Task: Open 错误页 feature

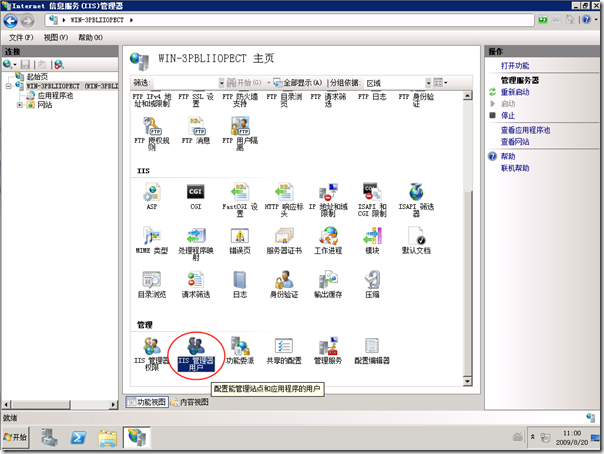Action: point(240,240)
